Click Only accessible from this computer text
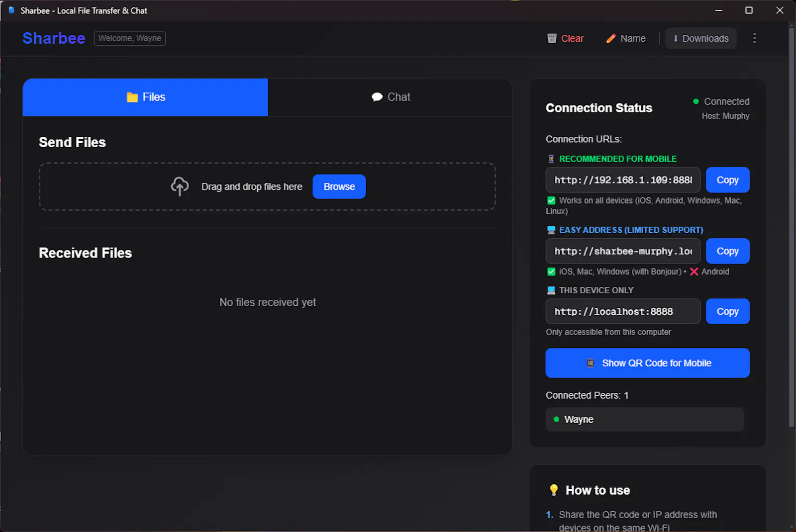The image size is (796, 532). pyautogui.click(x=608, y=332)
